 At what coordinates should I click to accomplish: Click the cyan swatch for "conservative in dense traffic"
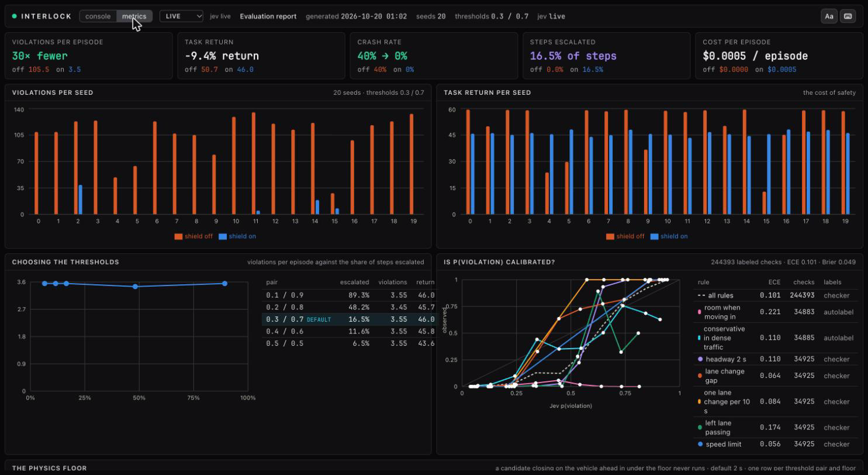pos(700,338)
